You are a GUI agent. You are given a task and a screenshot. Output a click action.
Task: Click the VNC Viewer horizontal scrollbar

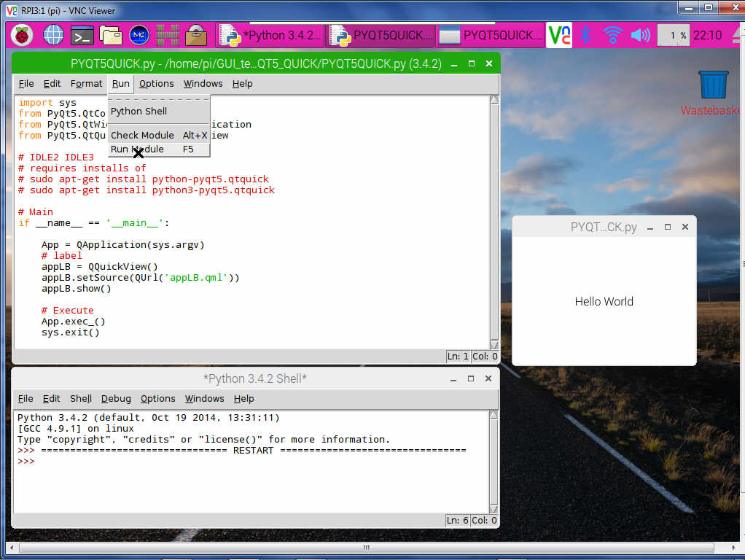click(x=364, y=548)
